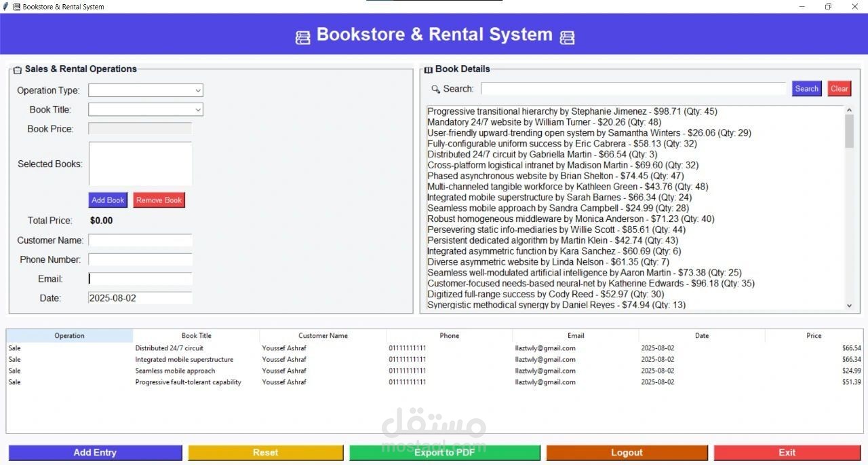Click the search magnifier icon

435,88
